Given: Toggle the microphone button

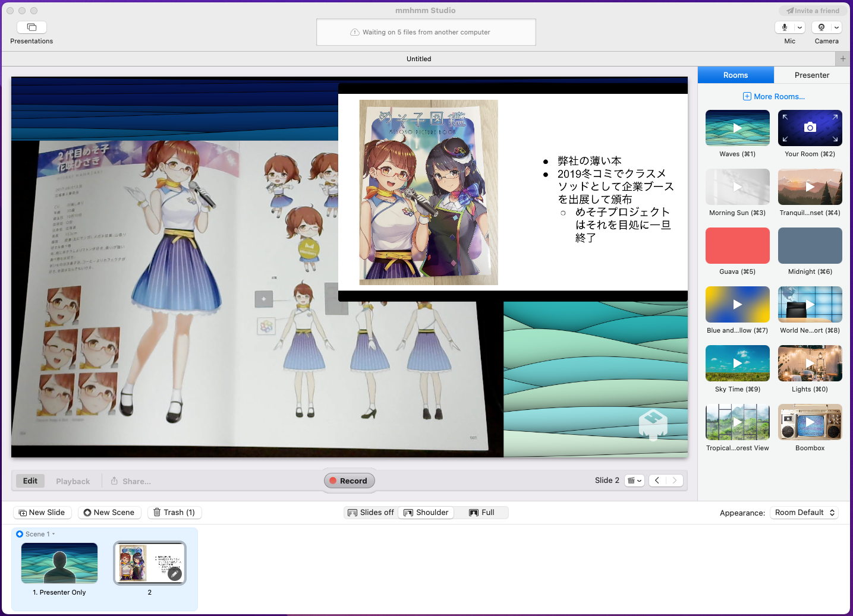Looking at the screenshot, I should point(784,27).
